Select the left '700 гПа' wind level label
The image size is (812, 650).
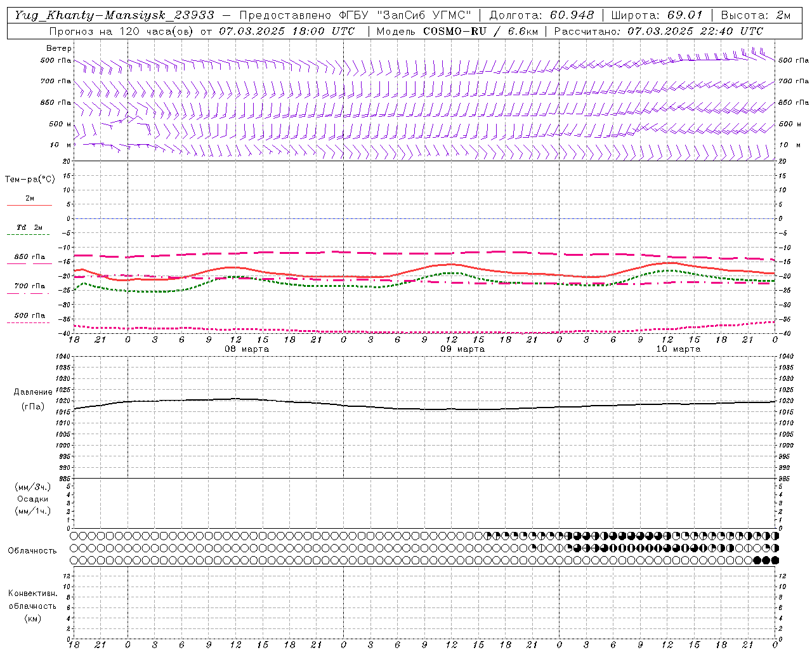click(x=56, y=81)
